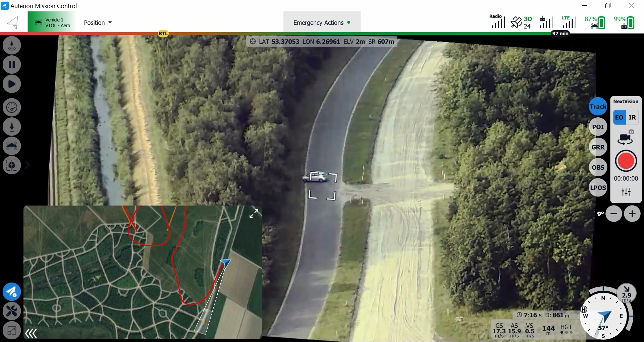Start video recording with red button

point(626,161)
